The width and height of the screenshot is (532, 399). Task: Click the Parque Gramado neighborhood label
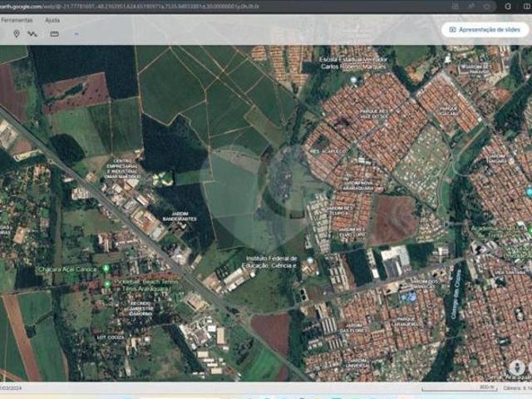coord(447,110)
